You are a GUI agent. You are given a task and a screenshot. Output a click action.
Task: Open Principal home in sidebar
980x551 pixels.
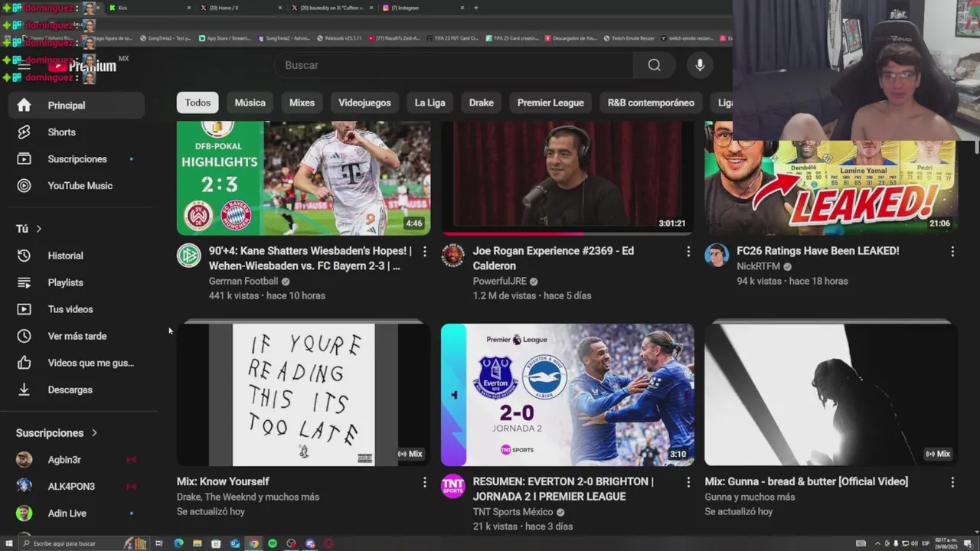[x=76, y=105]
